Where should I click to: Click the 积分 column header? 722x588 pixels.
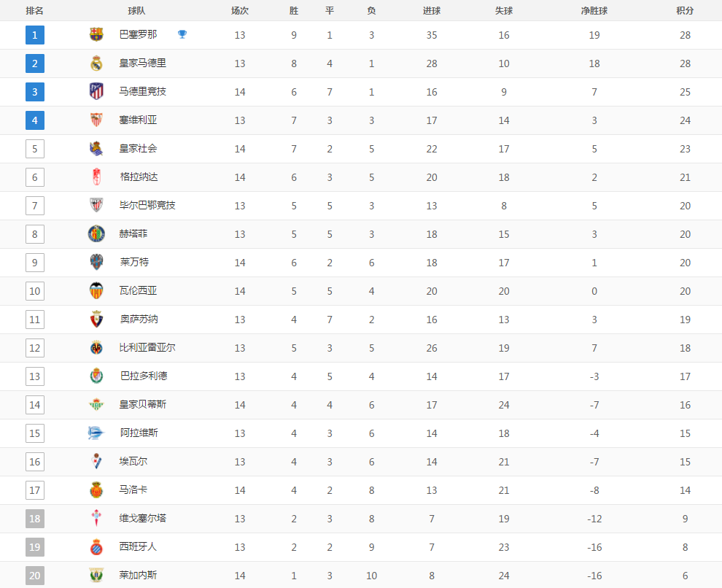pos(685,11)
